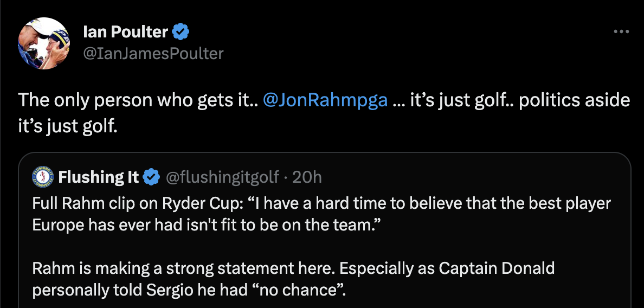Screen dimensions: 644x308
Task: Click the Flushing It round logo avatar
Action: 42,177
